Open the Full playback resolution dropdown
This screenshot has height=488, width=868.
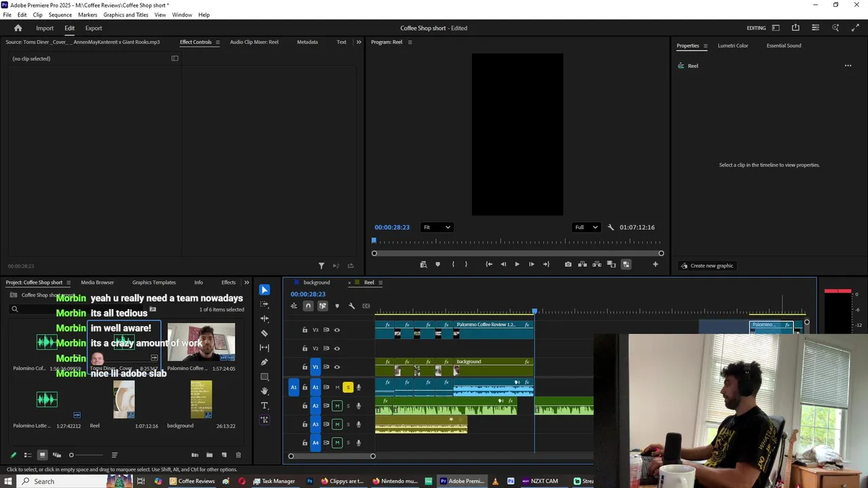pyautogui.click(x=587, y=227)
